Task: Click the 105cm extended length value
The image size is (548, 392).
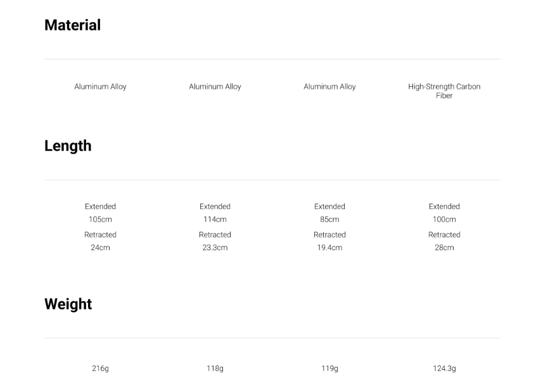Action: (x=100, y=219)
